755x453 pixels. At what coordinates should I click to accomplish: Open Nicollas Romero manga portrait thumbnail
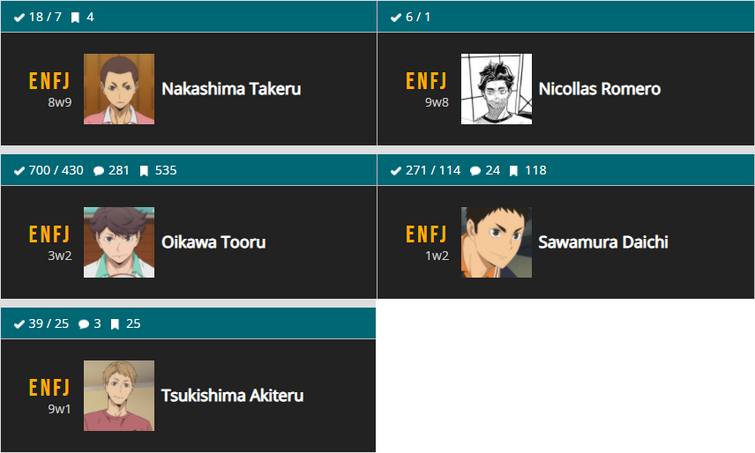click(496, 89)
